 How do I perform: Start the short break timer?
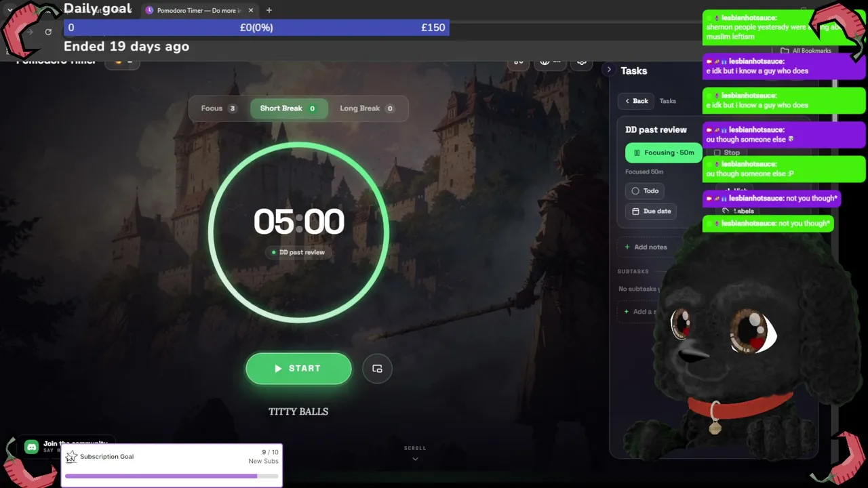[298, 369]
